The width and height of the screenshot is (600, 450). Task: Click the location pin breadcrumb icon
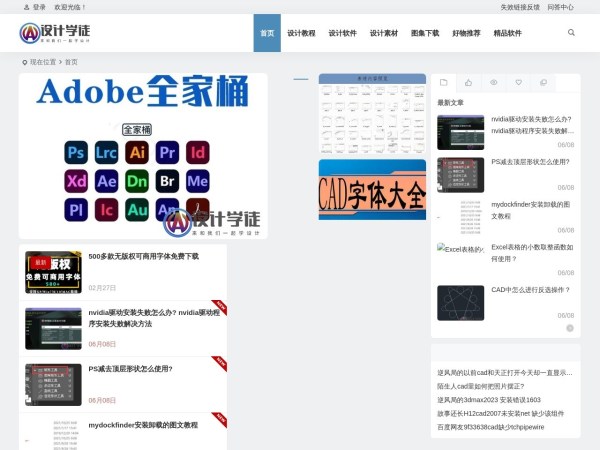(24, 62)
